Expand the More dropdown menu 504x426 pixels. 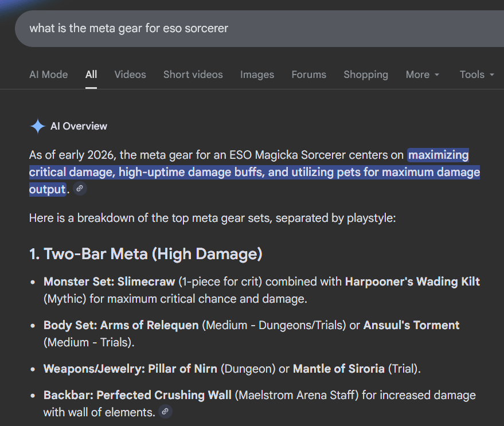tap(423, 75)
